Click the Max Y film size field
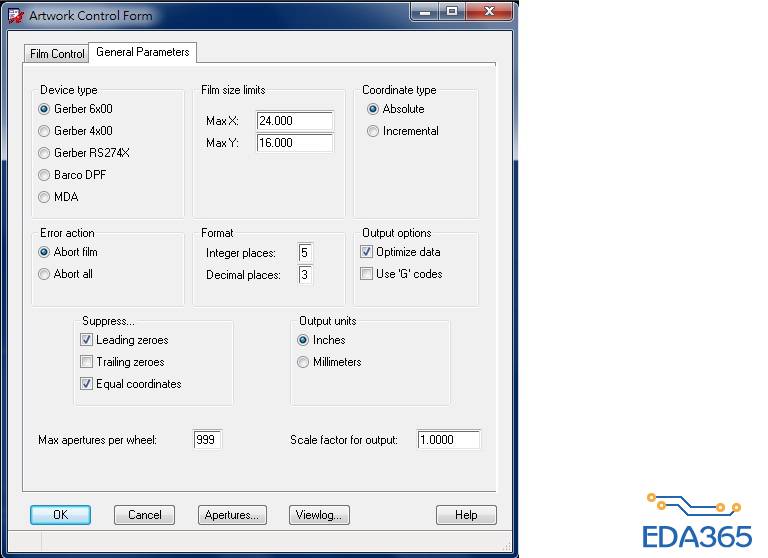The height and width of the screenshot is (558, 768). (294, 143)
